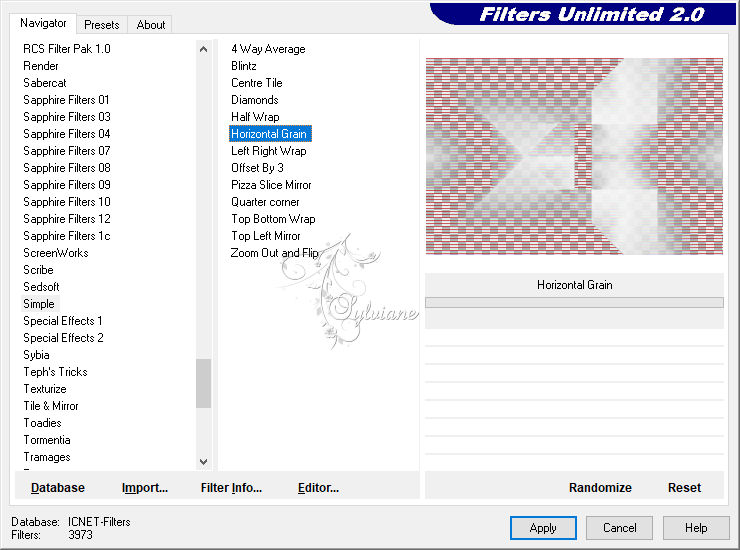Select Sapphire Filters 12 category
This screenshot has width=740, height=550.
[x=67, y=219]
